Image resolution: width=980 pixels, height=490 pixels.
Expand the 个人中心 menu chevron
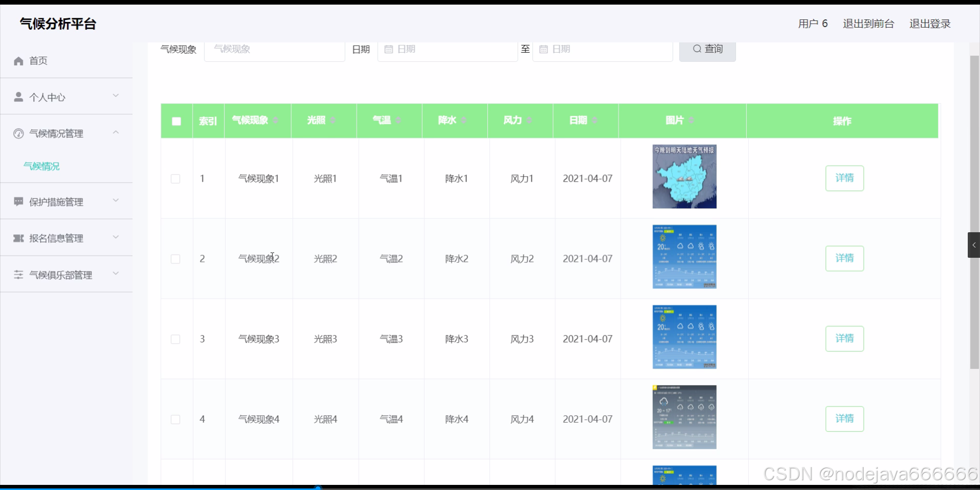pyautogui.click(x=116, y=96)
